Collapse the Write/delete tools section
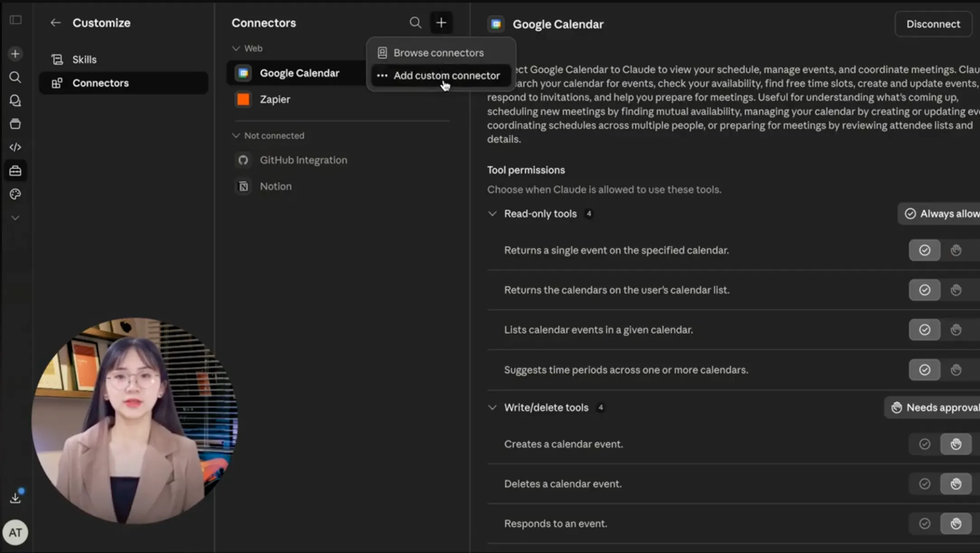 (x=492, y=408)
